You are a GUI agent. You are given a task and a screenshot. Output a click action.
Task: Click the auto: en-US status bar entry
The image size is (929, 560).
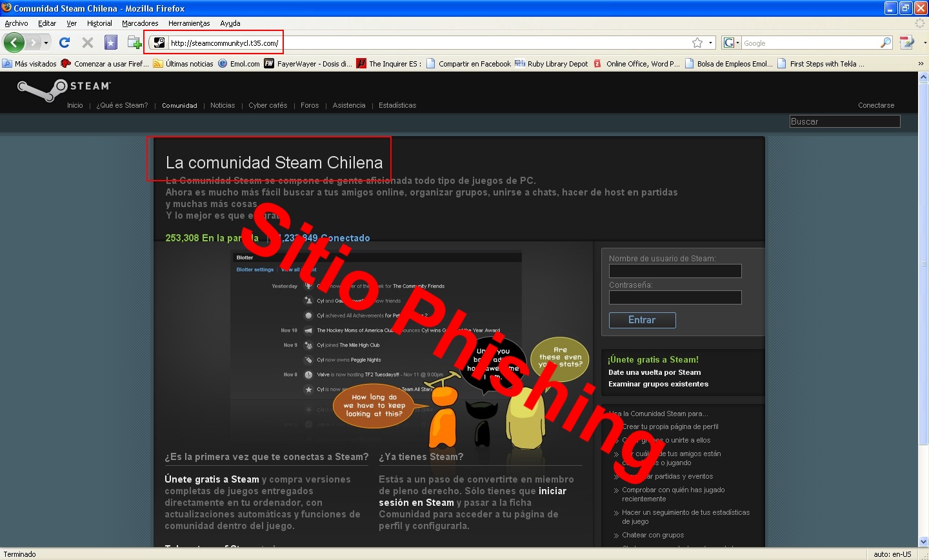coord(892,554)
